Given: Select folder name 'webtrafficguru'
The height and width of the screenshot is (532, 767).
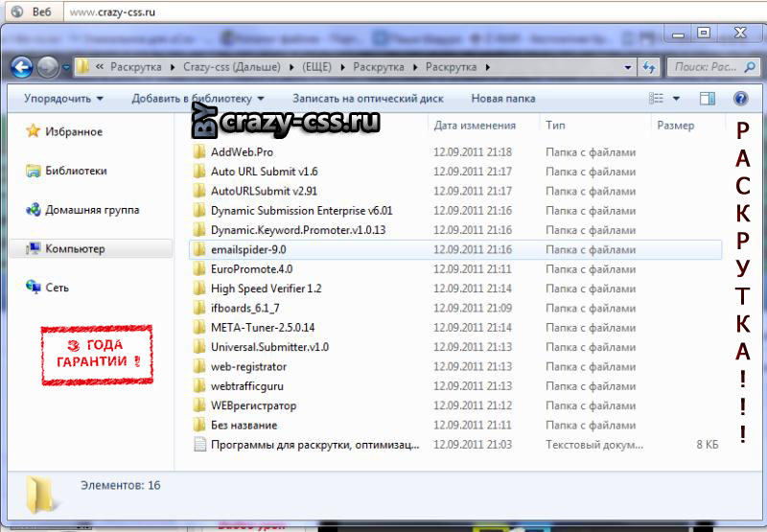Looking at the screenshot, I should (x=247, y=386).
